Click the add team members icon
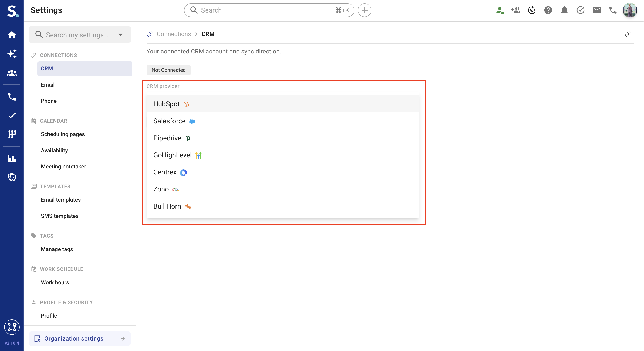The width and height of the screenshot is (644, 351). click(x=516, y=10)
